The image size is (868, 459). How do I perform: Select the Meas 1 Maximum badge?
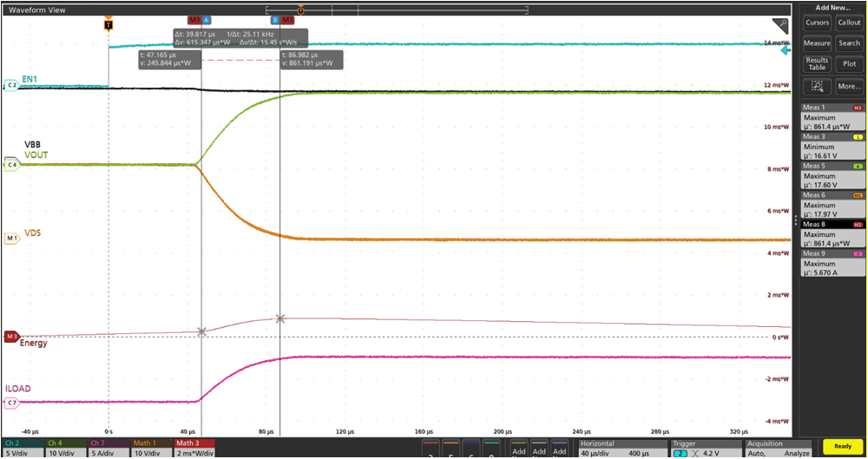click(x=832, y=117)
